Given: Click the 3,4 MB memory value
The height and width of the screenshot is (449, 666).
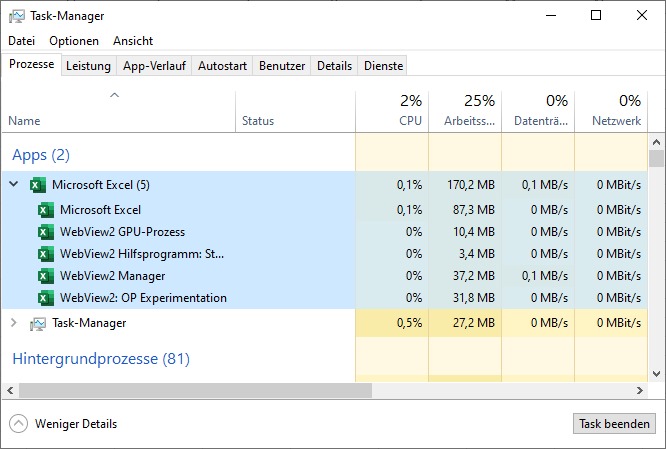Looking at the screenshot, I should pos(477,254).
